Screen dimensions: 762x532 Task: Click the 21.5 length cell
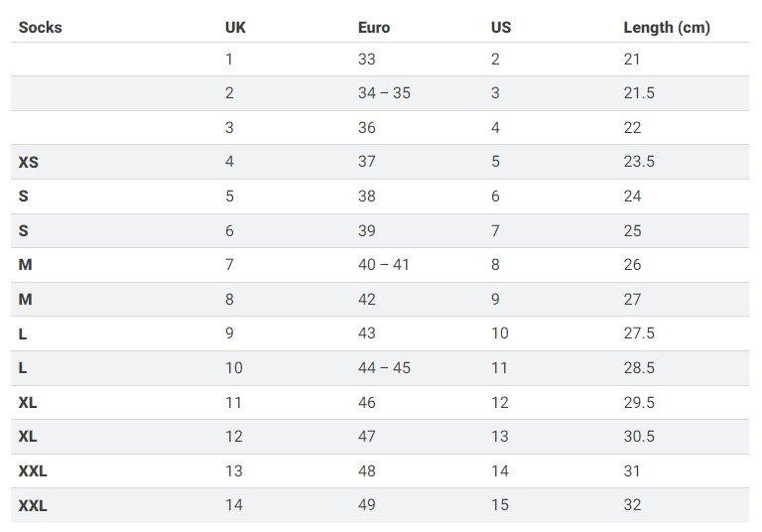click(x=639, y=93)
